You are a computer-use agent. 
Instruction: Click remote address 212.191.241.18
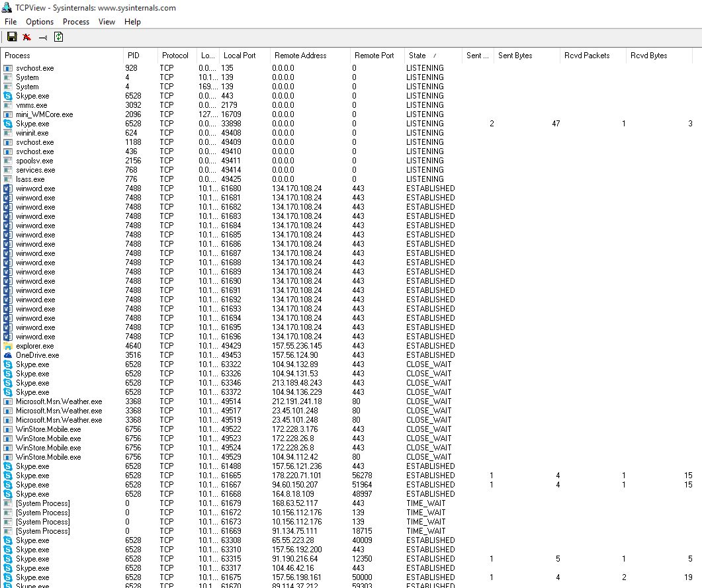click(x=297, y=401)
